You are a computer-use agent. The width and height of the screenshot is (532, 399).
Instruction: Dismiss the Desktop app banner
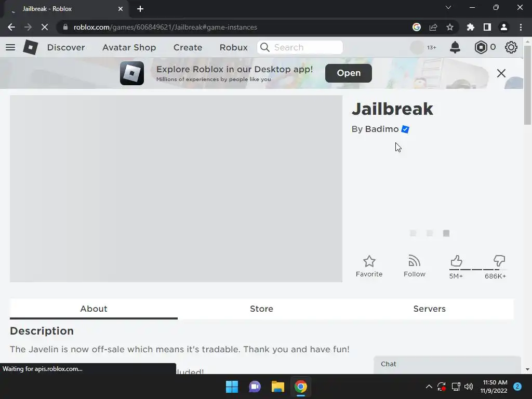tap(501, 73)
